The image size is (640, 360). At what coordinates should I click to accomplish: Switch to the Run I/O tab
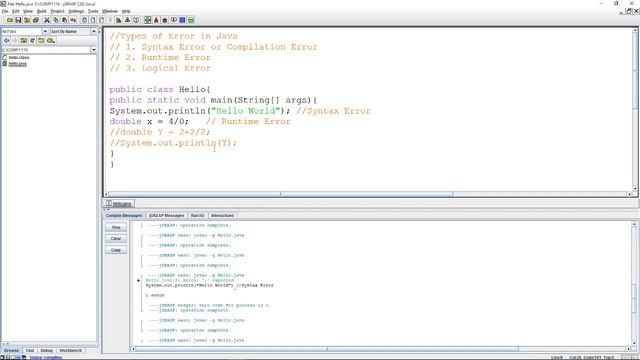(198, 216)
